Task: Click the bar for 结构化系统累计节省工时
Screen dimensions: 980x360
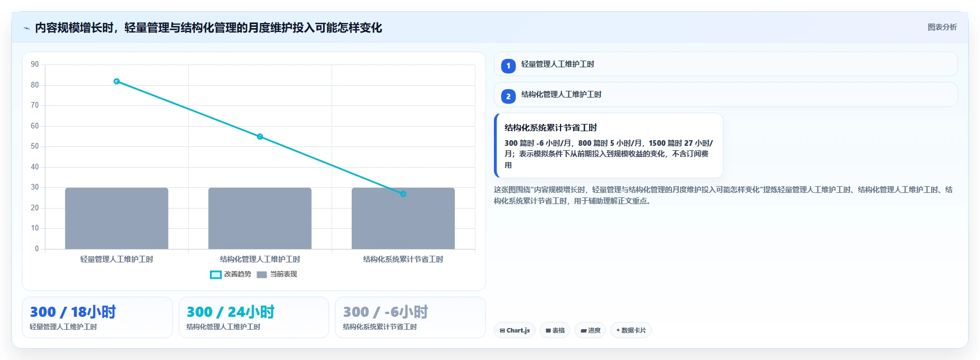Action: [x=403, y=218]
